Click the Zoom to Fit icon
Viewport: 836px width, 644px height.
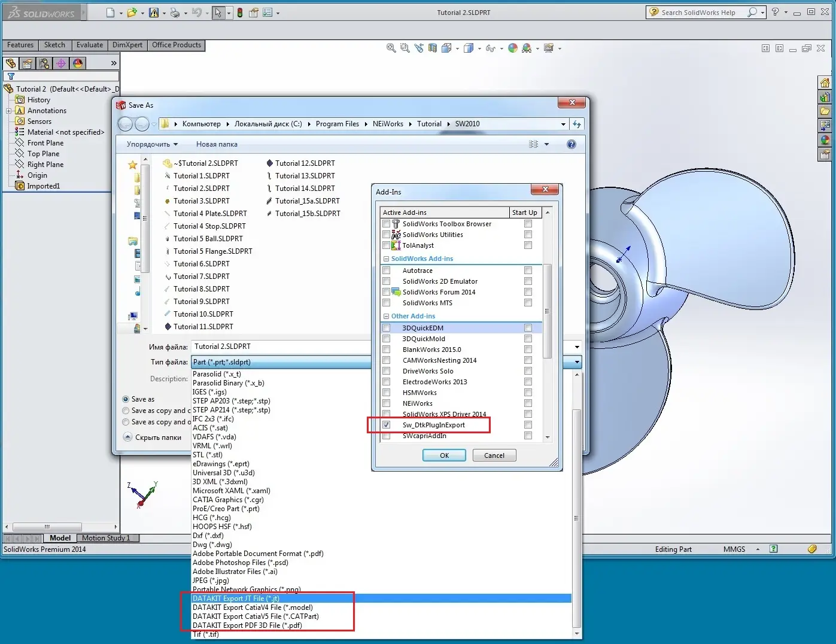pos(391,48)
